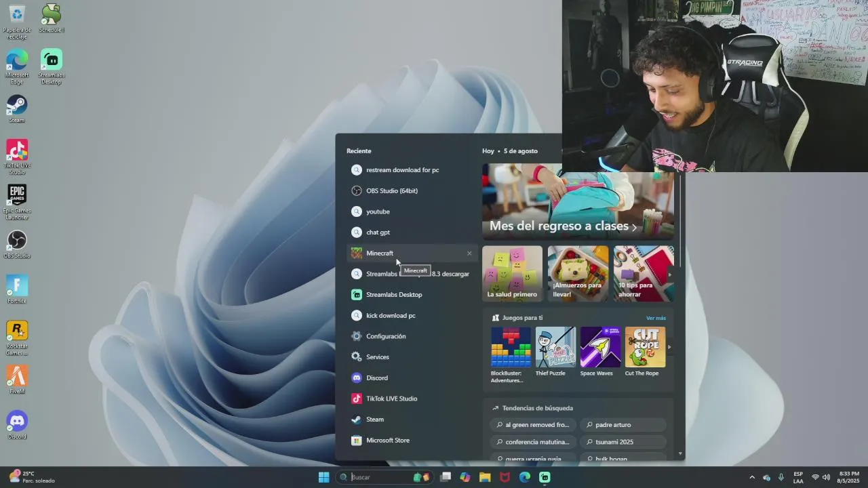
Task: Click 'Ver más' in Juegos para ti
Action: point(656,318)
